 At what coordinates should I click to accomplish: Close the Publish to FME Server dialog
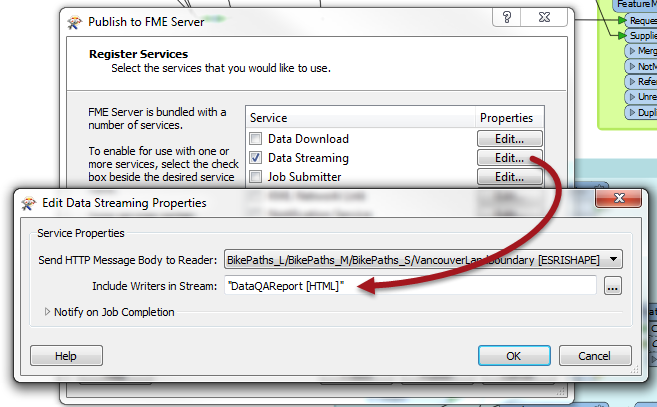pos(544,17)
